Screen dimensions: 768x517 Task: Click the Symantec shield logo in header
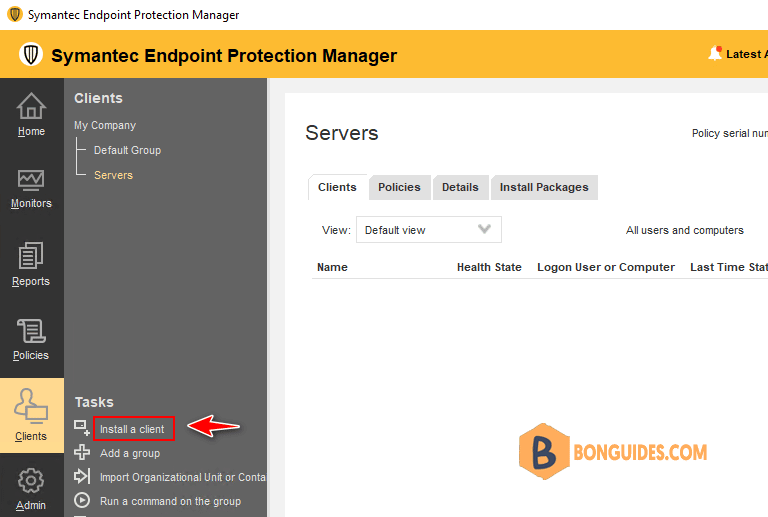pyautogui.click(x=31, y=54)
